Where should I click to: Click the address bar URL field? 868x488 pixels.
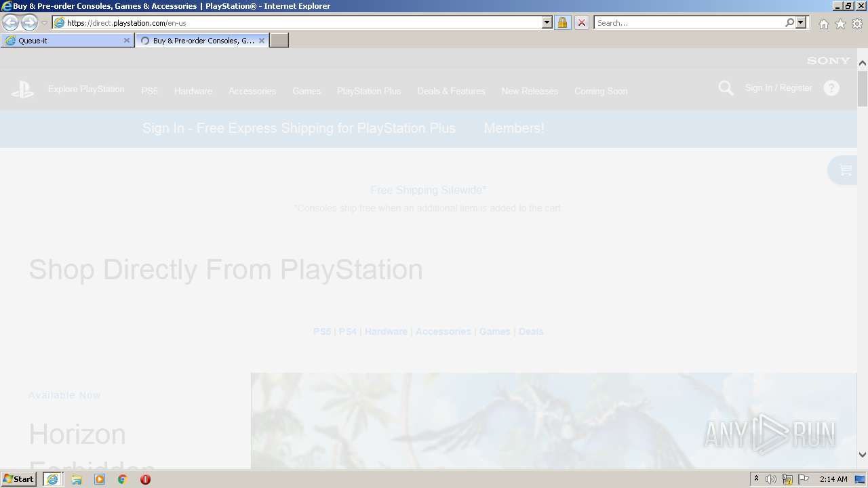pos(297,23)
